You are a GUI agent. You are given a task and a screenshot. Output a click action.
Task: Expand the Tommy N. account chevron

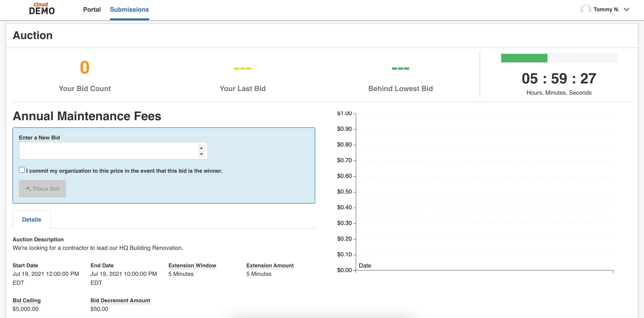(626, 10)
